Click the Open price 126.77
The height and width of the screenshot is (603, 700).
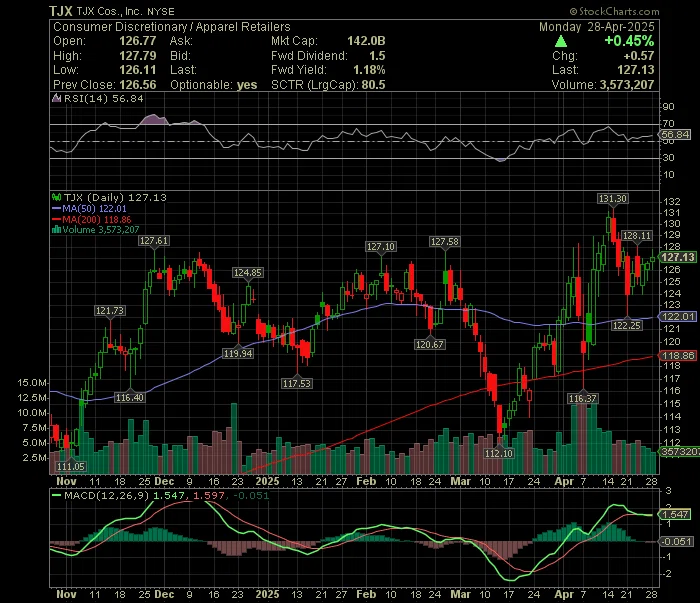pyautogui.click(x=138, y=41)
